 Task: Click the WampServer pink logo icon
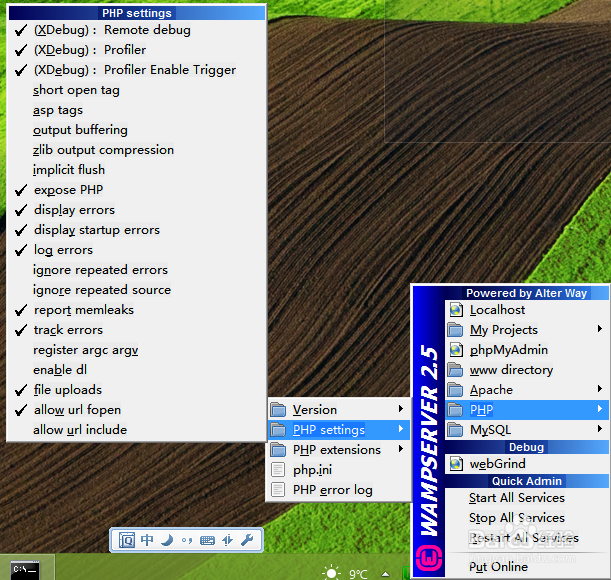pyautogui.click(x=429, y=558)
